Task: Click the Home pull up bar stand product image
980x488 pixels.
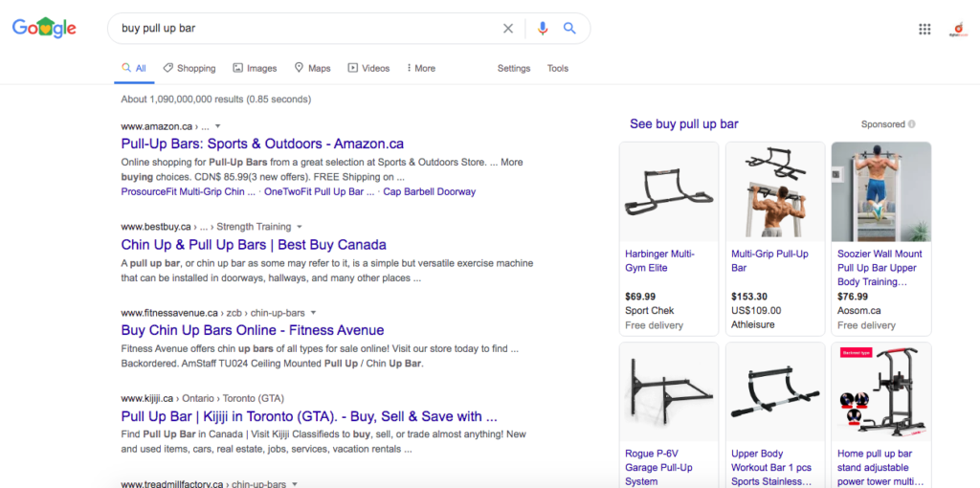Action: [881, 391]
